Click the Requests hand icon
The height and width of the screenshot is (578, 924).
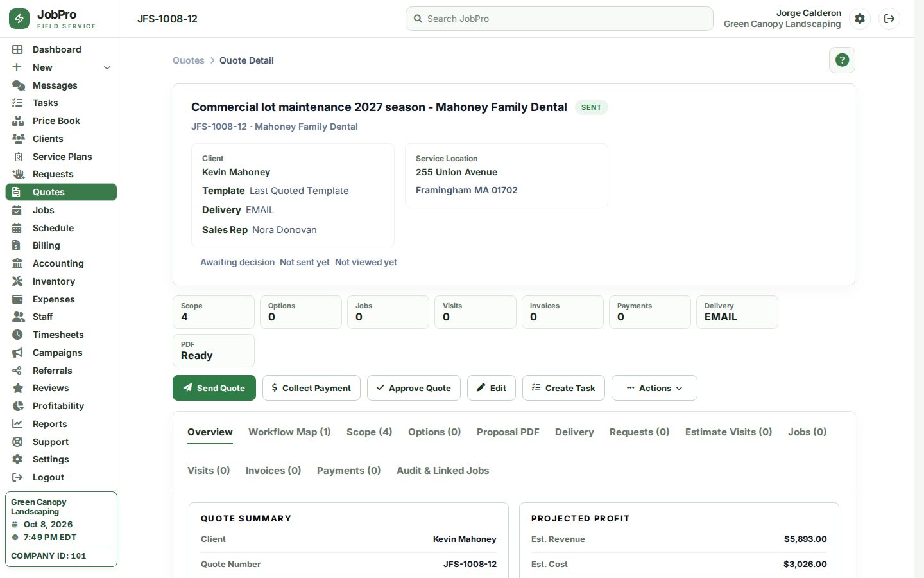18,174
